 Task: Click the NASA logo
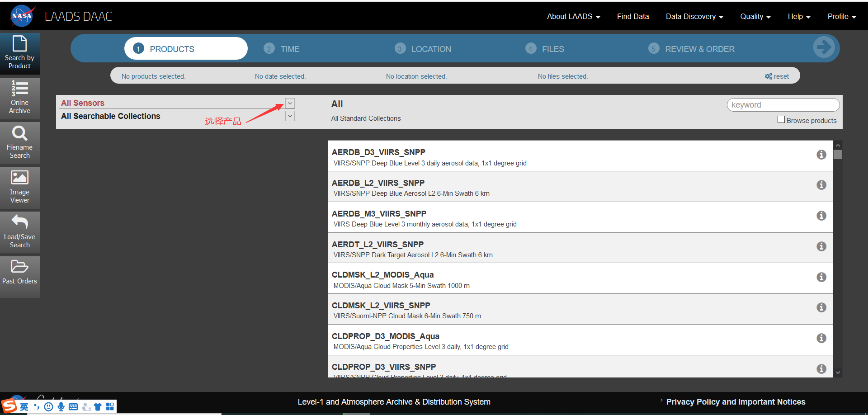tap(22, 16)
